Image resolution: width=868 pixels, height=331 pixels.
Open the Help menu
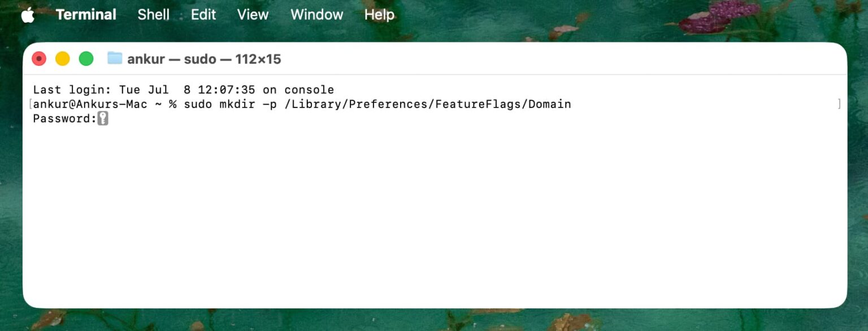click(x=379, y=15)
